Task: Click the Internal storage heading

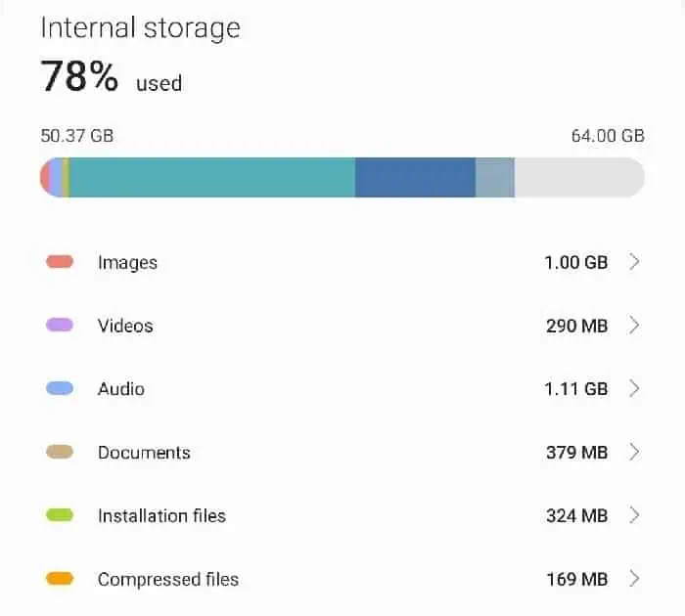Action: pos(140,27)
